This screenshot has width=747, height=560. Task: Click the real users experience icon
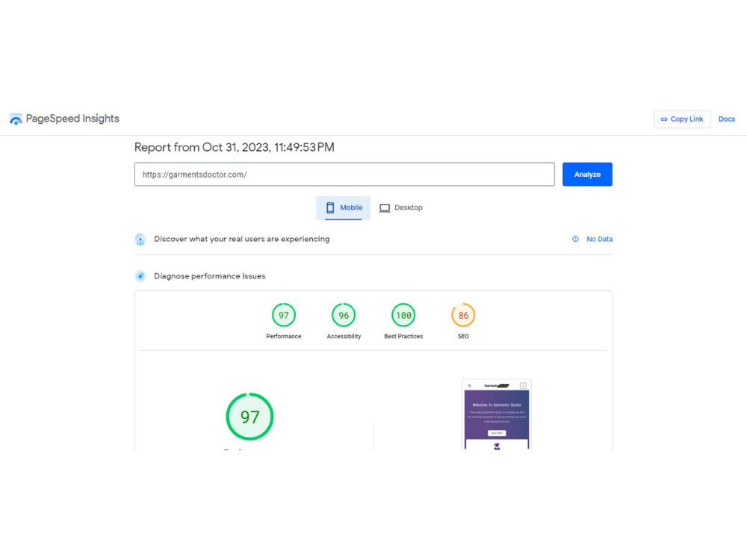(x=140, y=239)
